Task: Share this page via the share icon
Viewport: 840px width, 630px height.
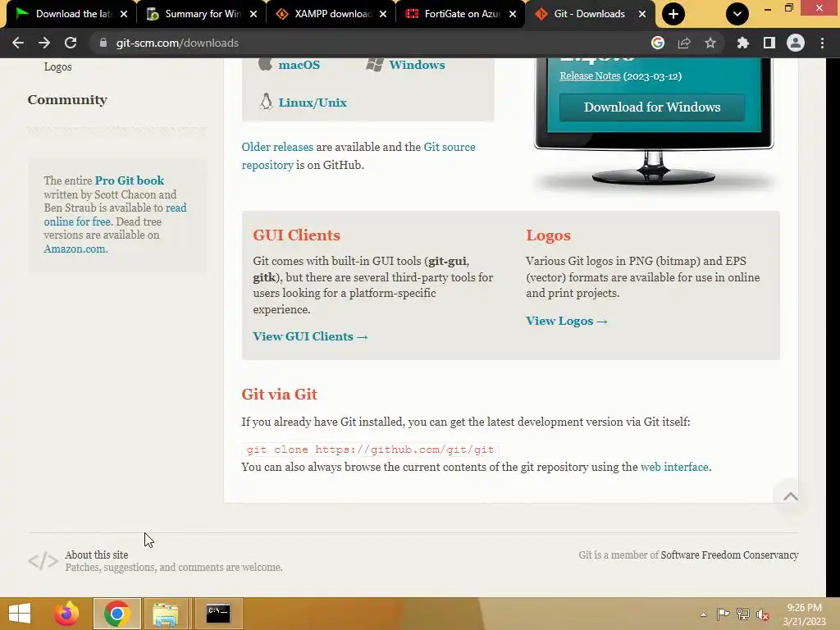Action: click(684, 43)
